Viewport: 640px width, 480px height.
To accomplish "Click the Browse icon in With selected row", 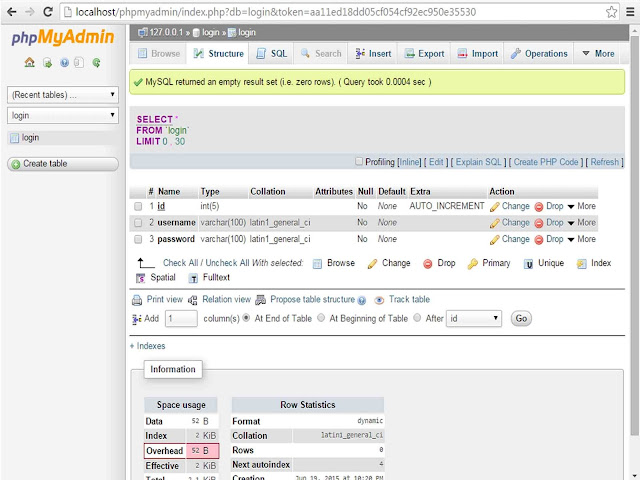I will point(317,264).
